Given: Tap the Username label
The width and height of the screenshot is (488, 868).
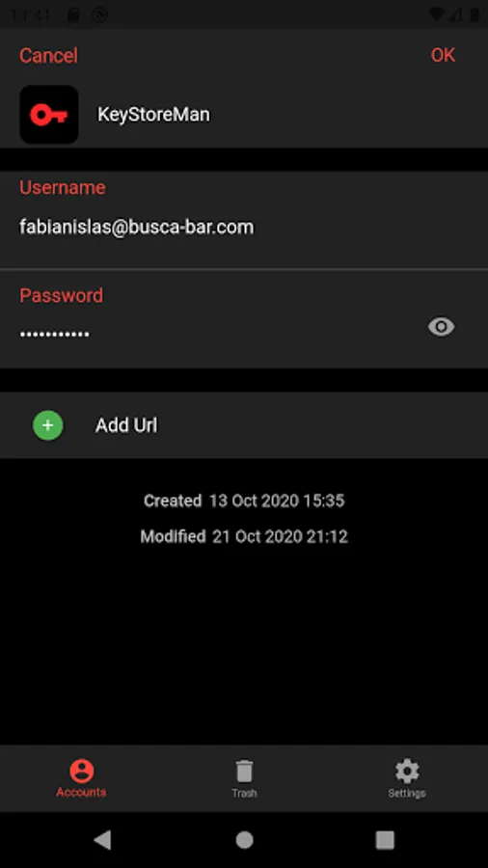Looking at the screenshot, I should point(63,188).
